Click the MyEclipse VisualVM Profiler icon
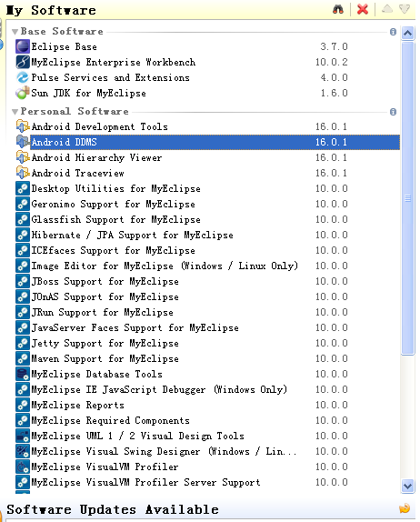Viewport: 420px width, 522px height. click(x=23, y=467)
